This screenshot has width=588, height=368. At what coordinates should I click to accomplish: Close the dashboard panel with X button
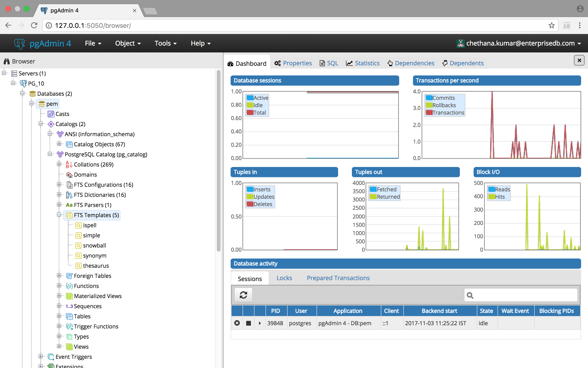point(579,60)
